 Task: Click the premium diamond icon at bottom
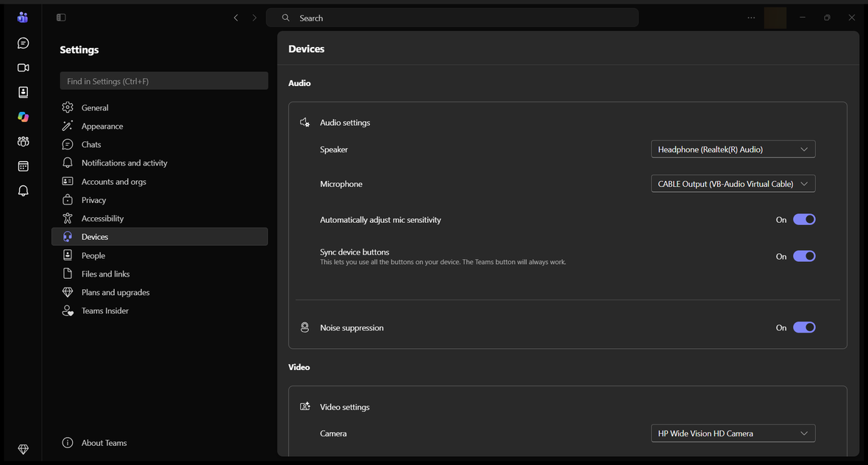coord(23,449)
